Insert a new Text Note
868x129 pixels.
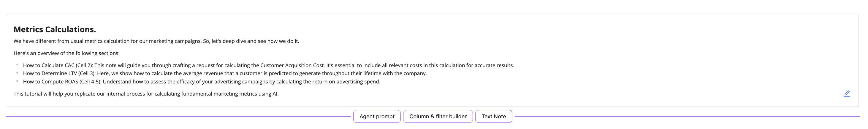[493, 117]
